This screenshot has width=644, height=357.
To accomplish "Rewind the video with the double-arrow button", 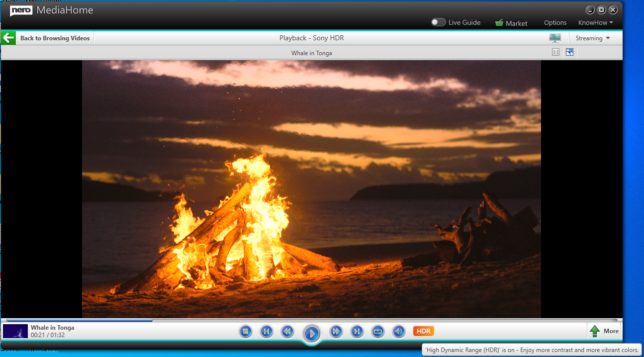I will (x=287, y=331).
